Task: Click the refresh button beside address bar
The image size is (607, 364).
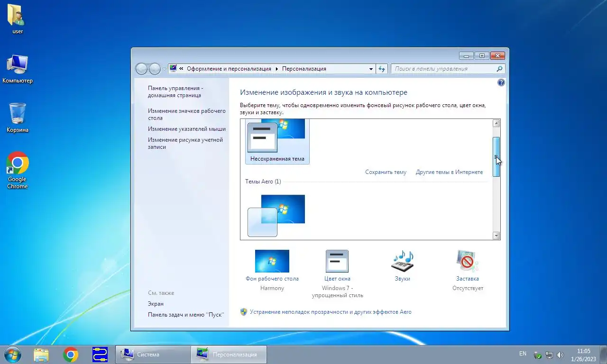Action: [382, 69]
